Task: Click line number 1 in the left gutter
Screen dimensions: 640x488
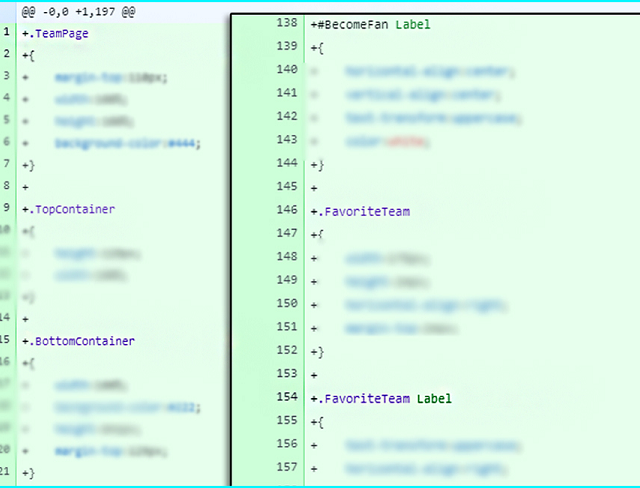Action: [7, 32]
